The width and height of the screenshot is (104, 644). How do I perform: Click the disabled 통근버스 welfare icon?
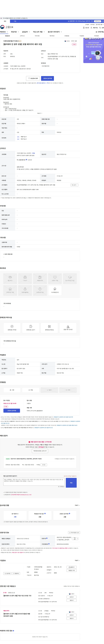[10, 278]
